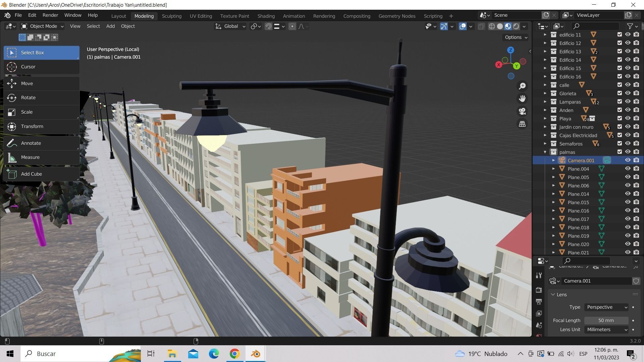Image resolution: width=644 pixels, height=362 pixels.
Task: Open the viewport Add menu
Action: pyautogui.click(x=110, y=26)
